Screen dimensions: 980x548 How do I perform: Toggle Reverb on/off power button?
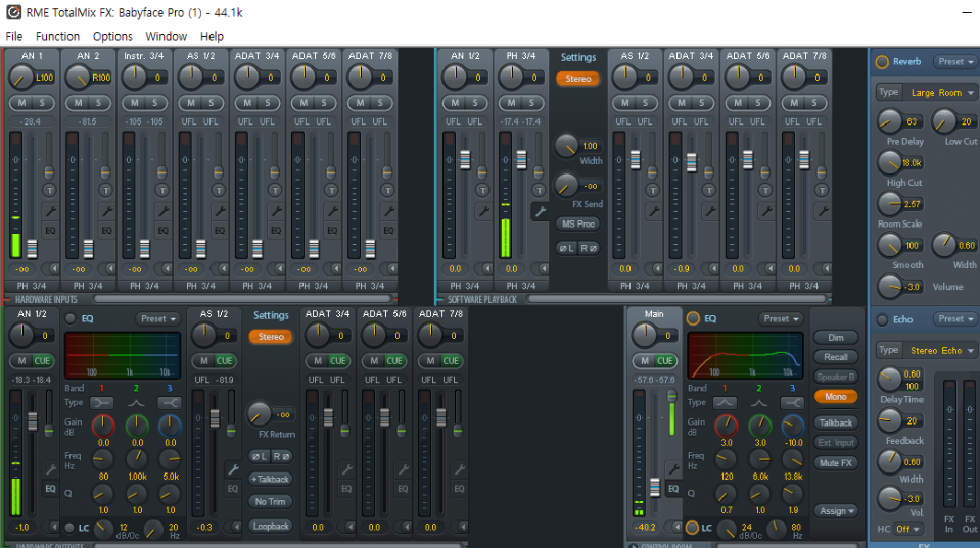coord(881,62)
